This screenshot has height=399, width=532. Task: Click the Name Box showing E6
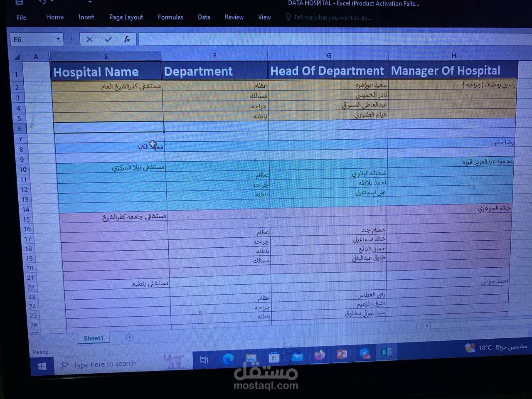pos(32,39)
